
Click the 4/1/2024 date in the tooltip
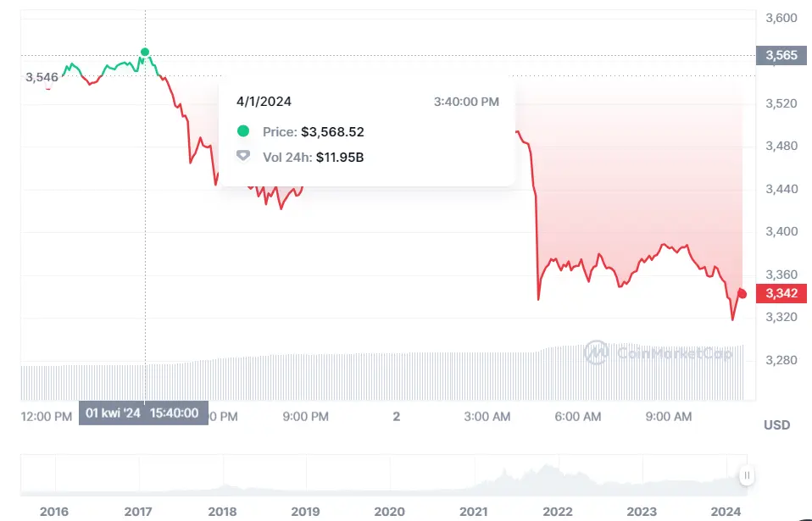(264, 101)
